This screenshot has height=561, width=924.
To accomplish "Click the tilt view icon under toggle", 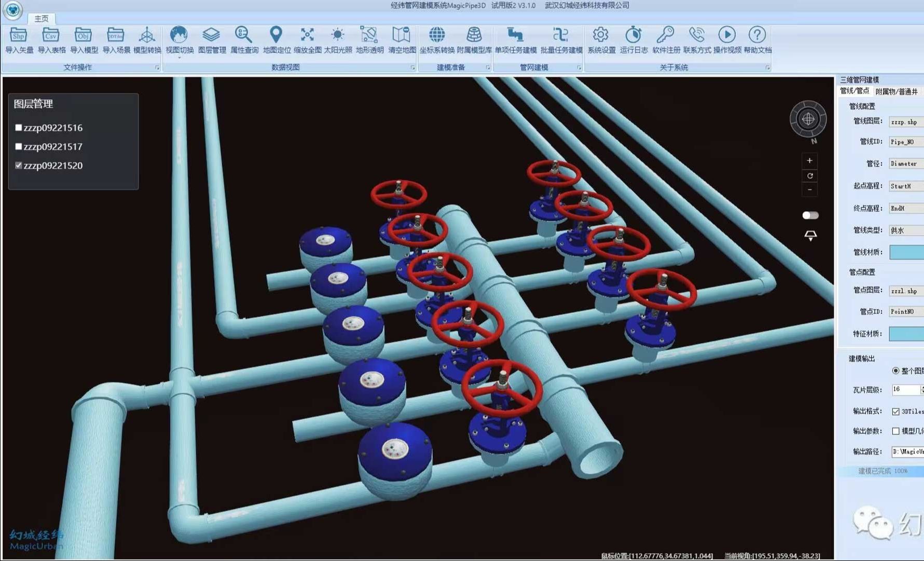I will 810,236.
